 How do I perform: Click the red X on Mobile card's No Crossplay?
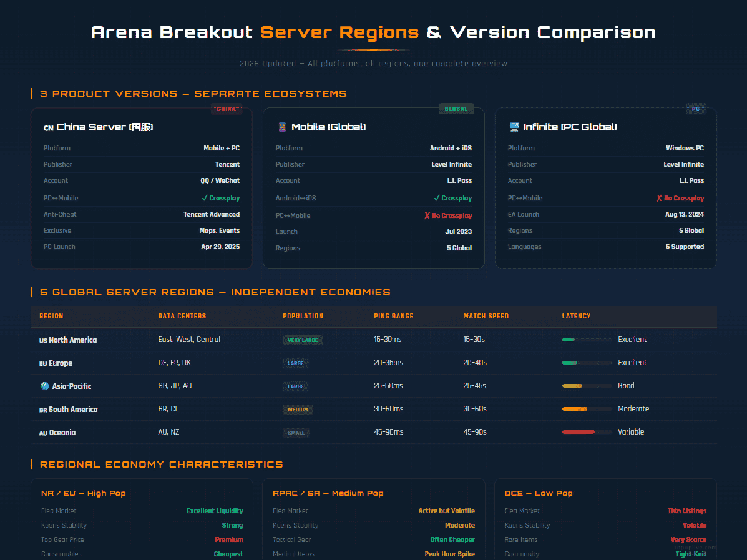(427, 215)
